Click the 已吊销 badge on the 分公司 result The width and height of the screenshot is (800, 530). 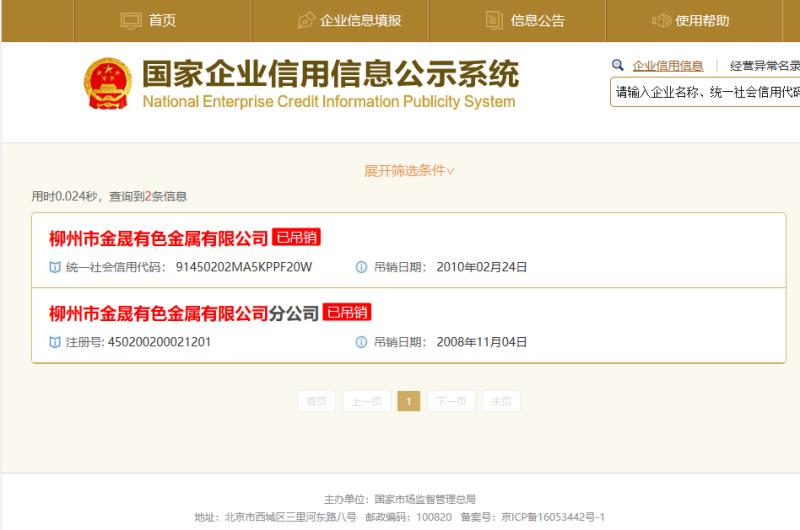(x=347, y=312)
